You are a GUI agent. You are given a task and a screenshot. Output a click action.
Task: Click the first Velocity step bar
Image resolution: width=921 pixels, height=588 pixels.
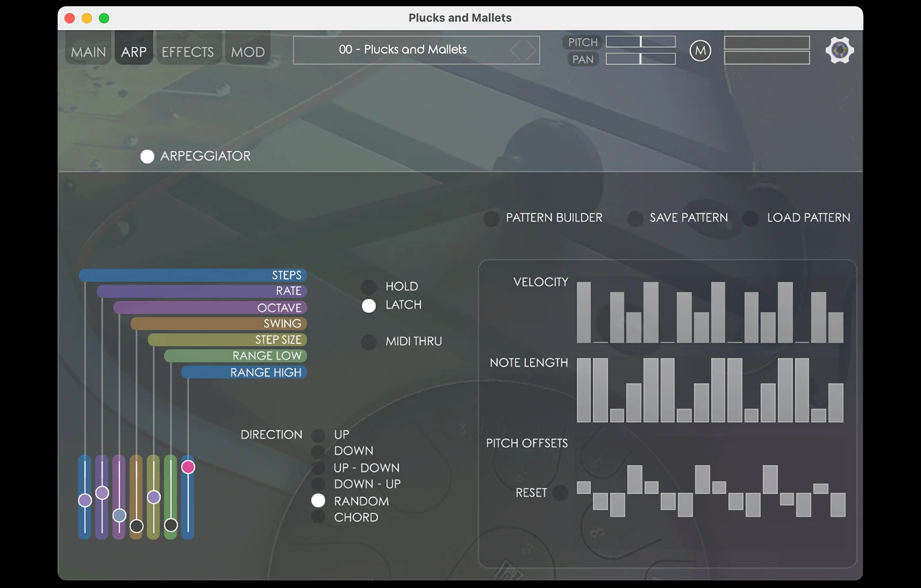pyautogui.click(x=584, y=312)
